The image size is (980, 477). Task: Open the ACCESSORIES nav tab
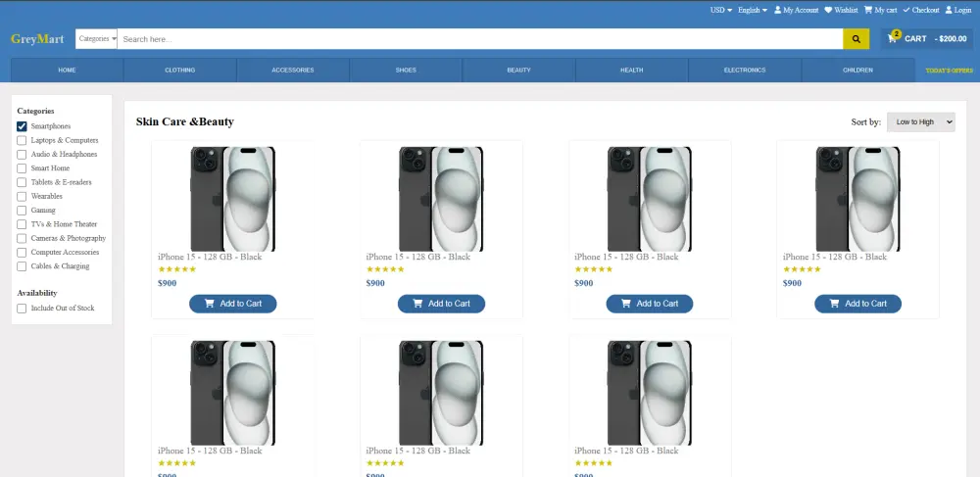[292, 70]
